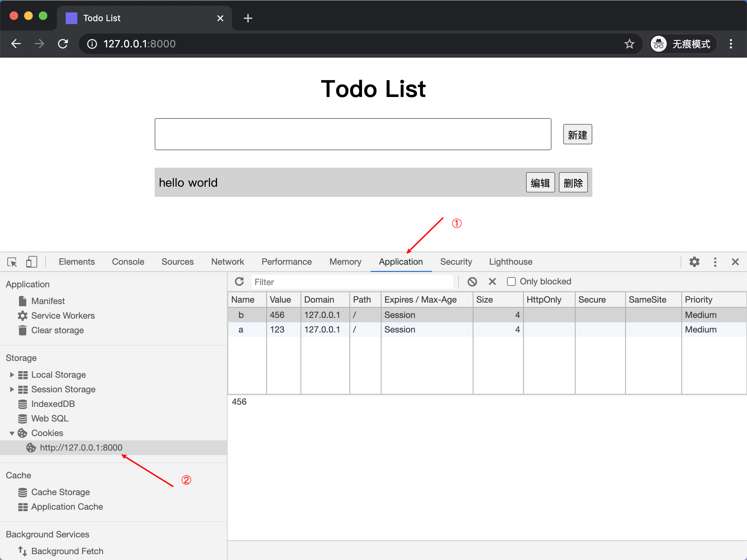Click the refresh cookies icon
Viewport: 747px width, 560px height.
pos(239,282)
